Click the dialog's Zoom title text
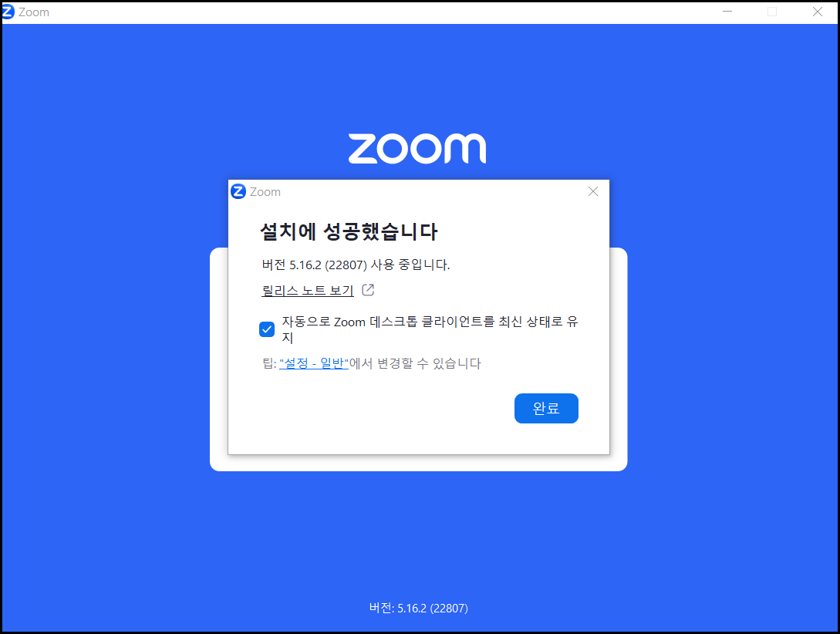 click(x=265, y=192)
